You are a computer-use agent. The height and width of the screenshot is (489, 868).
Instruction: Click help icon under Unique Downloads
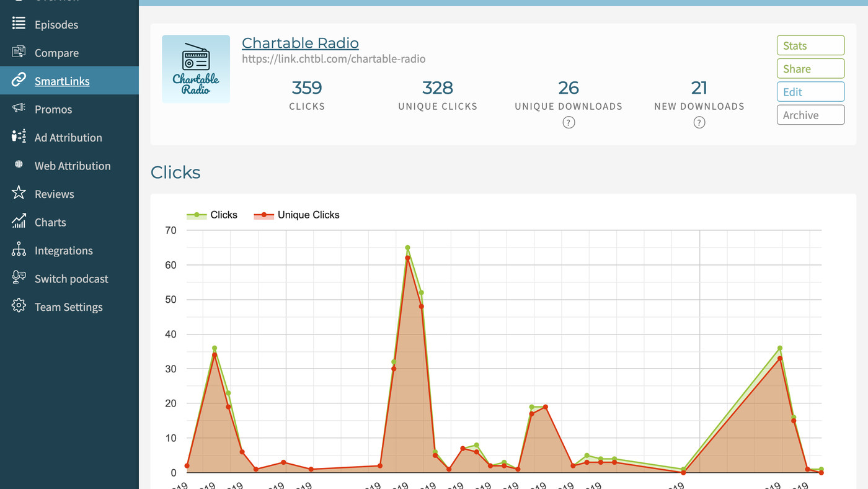pos(569,123)
